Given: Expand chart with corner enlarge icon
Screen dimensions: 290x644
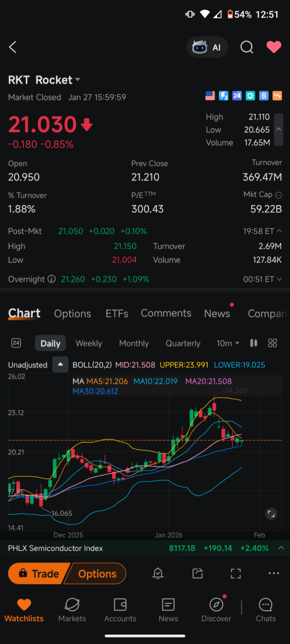Looking at the screenshot, I should (271, 513).
